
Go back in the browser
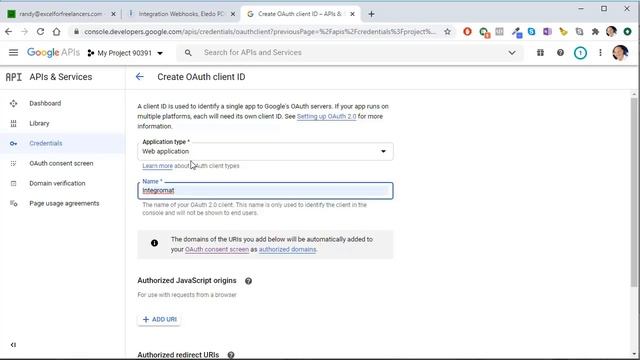(9, 31)
